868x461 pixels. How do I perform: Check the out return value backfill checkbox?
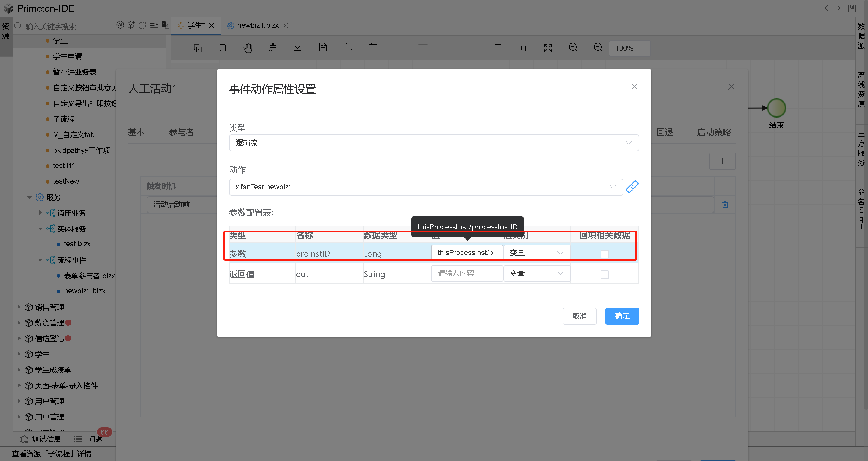[604, 274]
